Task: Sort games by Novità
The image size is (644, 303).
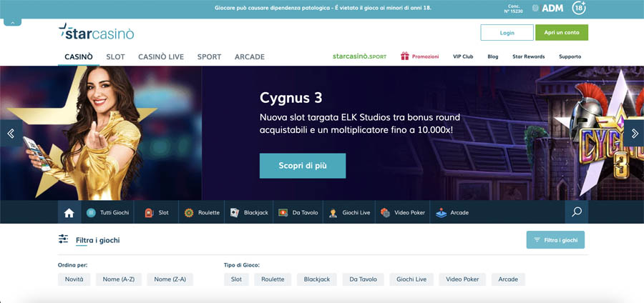Action: tap(74, 279)
